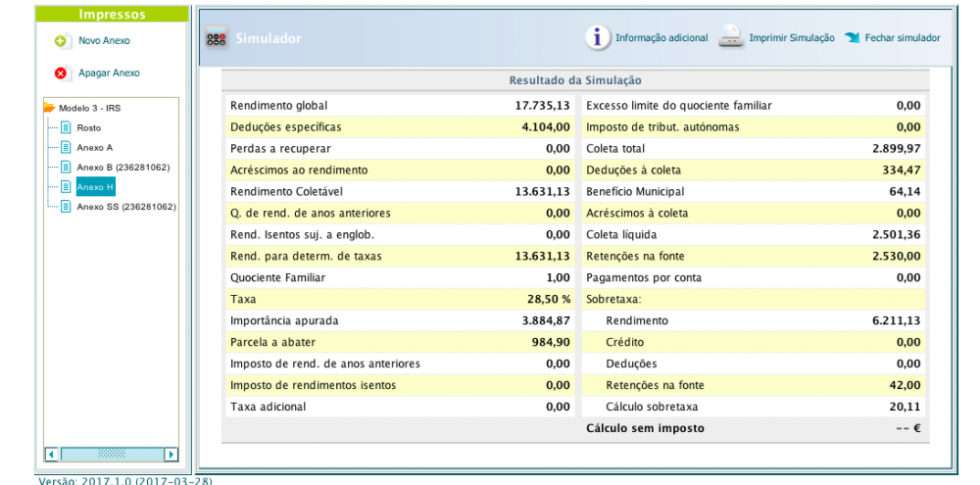Open Anexo B (236281062) in the tree
The width and height of the screenshot is (980, 485).
pyautogui.click(x=123, y=168)
